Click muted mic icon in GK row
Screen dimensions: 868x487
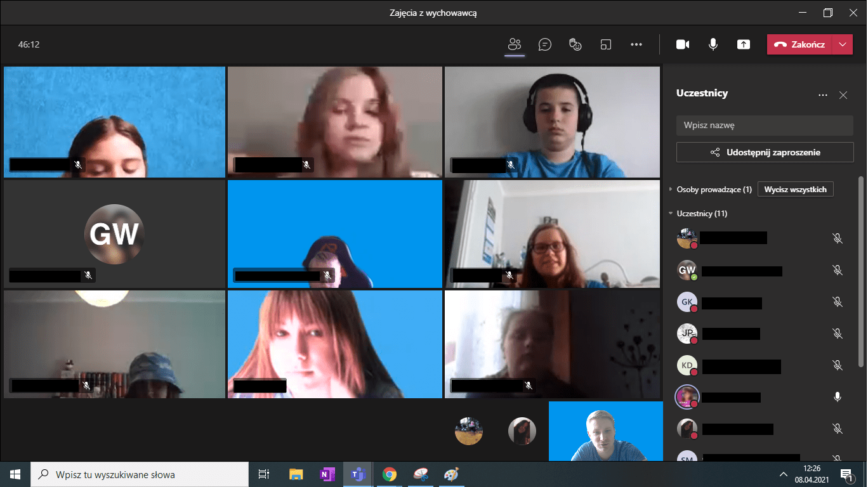tap(838, 302)
